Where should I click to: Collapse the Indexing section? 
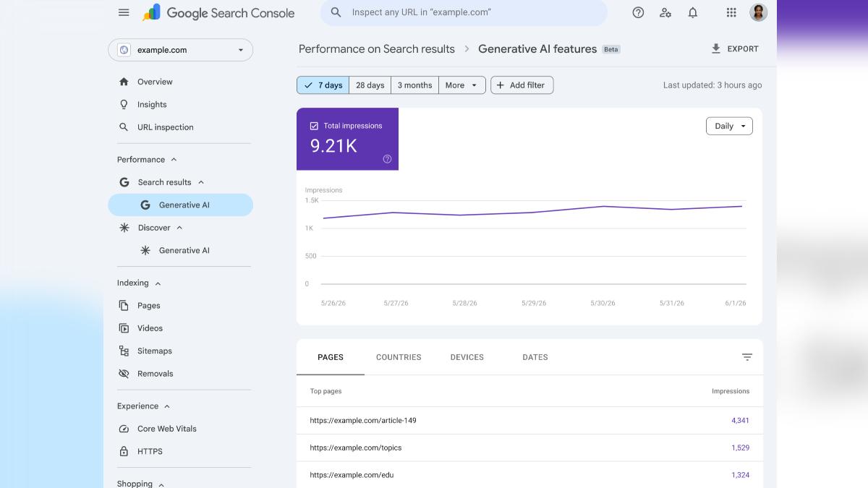pos(158,283)
